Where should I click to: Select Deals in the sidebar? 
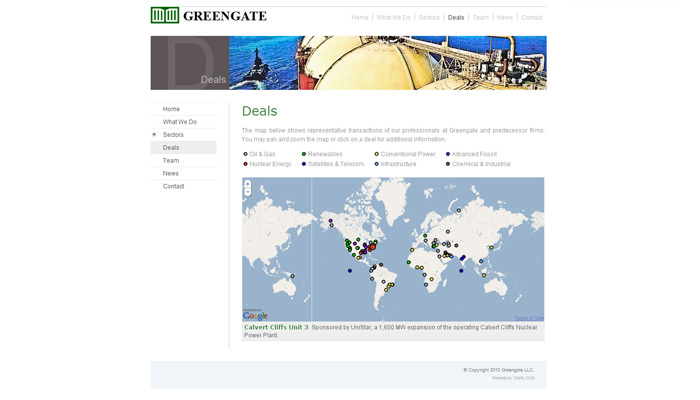coord(183,148)
